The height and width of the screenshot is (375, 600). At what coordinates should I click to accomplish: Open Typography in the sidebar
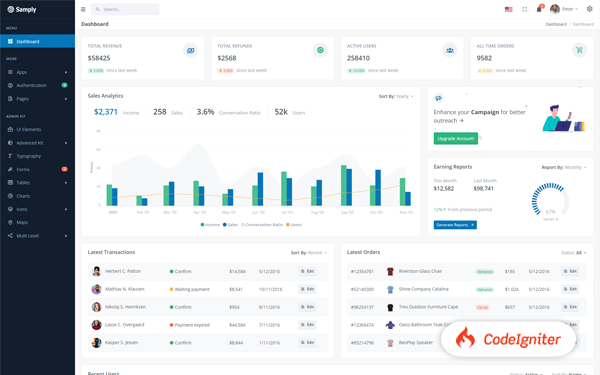tap(38, 156)
